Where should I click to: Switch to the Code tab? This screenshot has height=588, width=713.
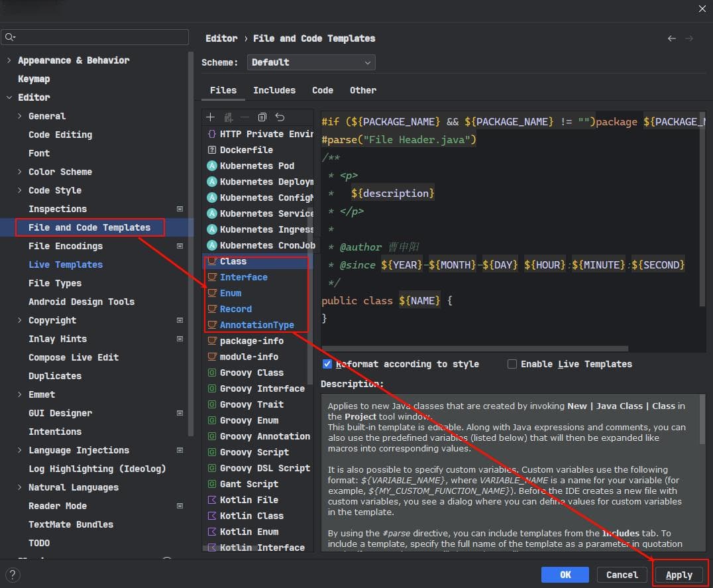coord(323,90)
